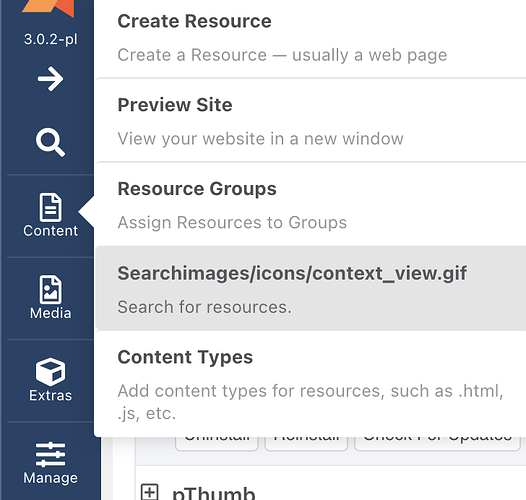Open search with the magnifying glass icon

point(50,142)
